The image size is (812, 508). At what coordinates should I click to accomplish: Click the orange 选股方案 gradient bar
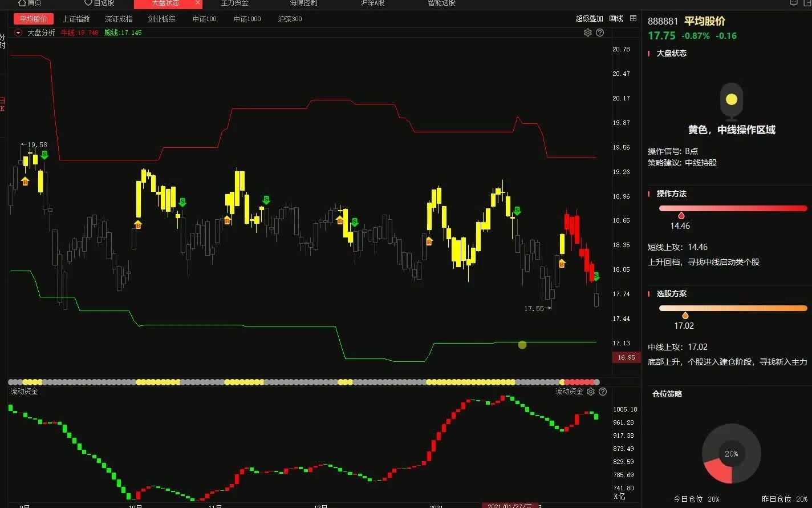[733, 308]
